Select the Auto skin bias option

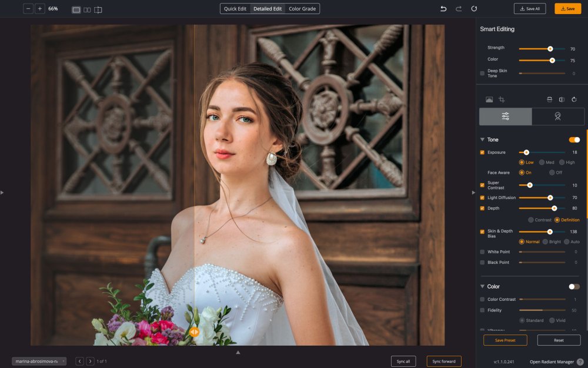[567, 241]
